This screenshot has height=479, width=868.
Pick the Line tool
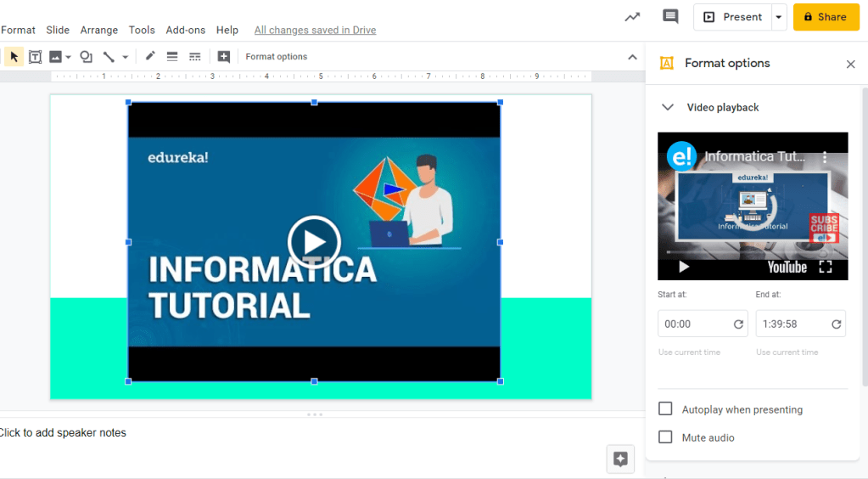(109, 57)
